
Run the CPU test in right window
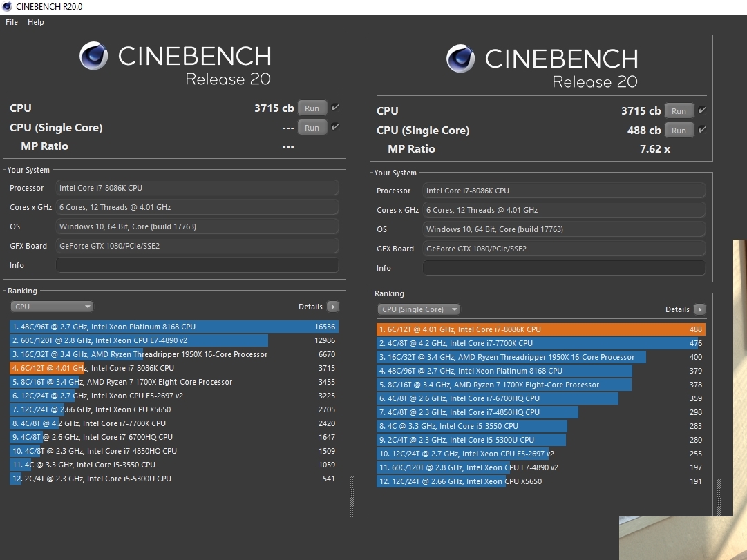point(679,111)
